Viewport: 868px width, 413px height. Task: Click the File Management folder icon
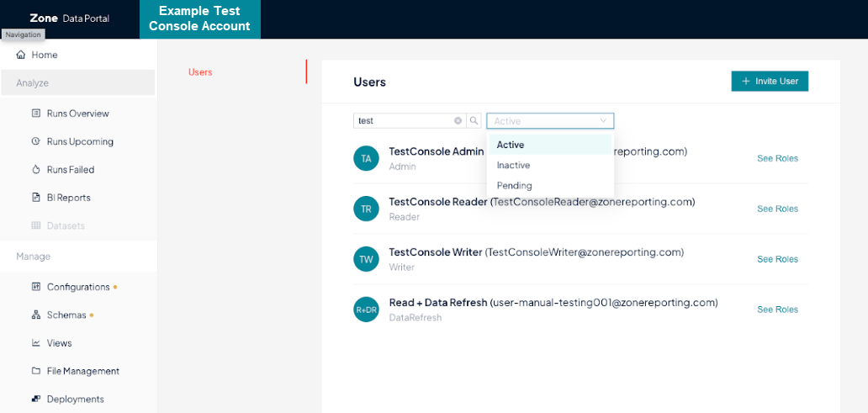(x=36, y=371)
